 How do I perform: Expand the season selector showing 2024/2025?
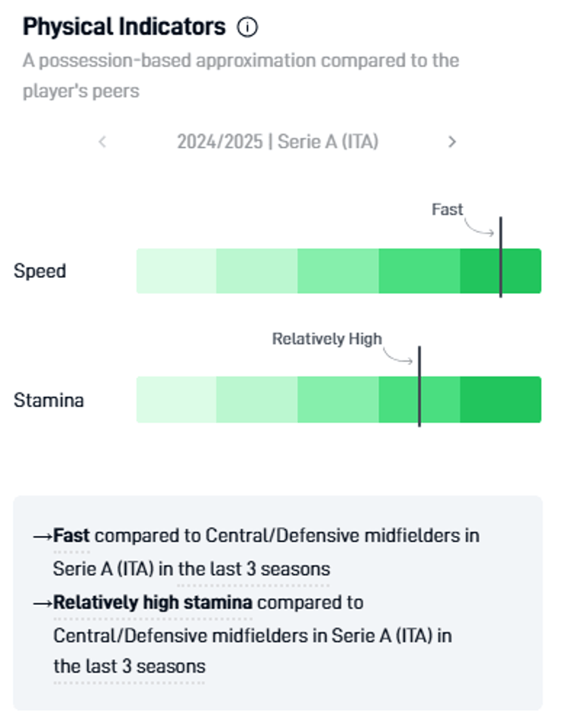pyautogui.click(x=278, y=142)
